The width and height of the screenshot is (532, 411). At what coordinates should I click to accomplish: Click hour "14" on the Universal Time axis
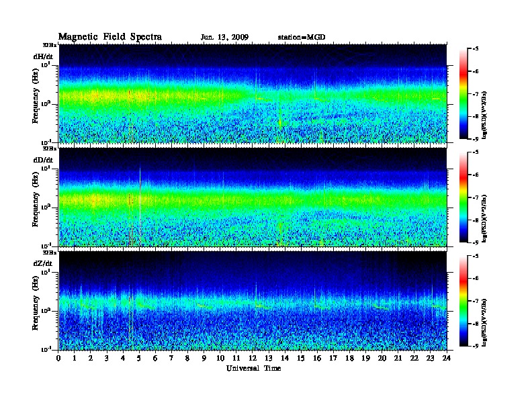285,358
